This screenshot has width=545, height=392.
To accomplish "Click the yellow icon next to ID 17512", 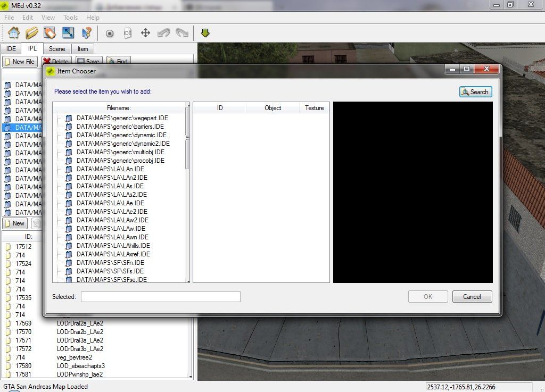I will 8,247.
